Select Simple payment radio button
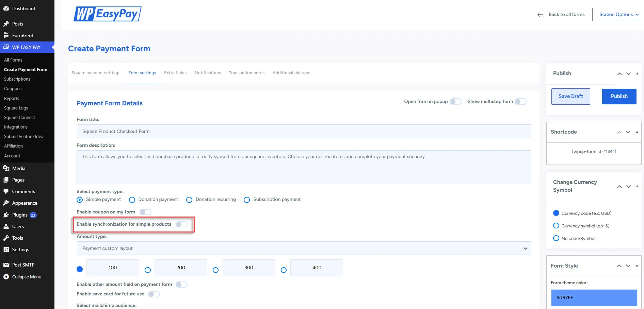The image size is (644, 309). 80,200
